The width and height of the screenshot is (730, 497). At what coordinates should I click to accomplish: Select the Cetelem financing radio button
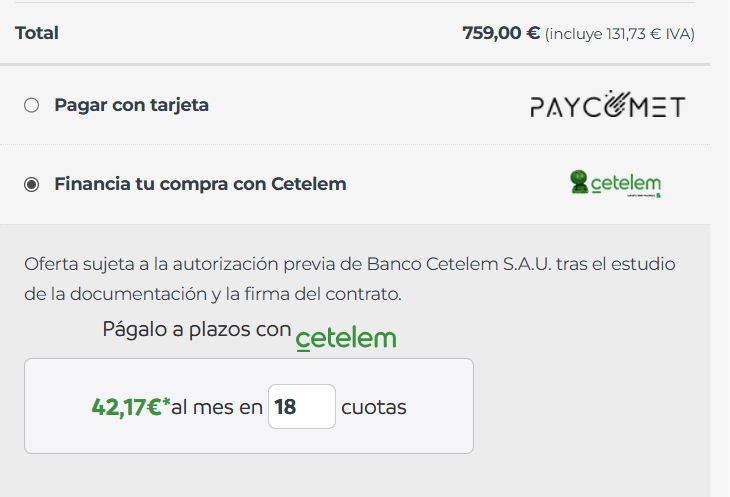(31, 184)
